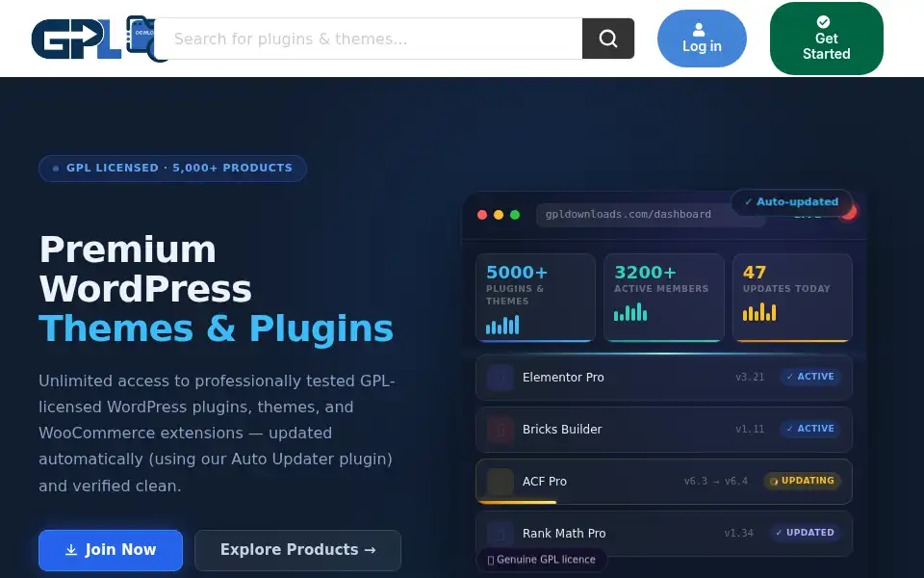This screenshot has width=924, height=578.
Task: Click the download arrow icon in Join Now
Action: pos(70,550)
